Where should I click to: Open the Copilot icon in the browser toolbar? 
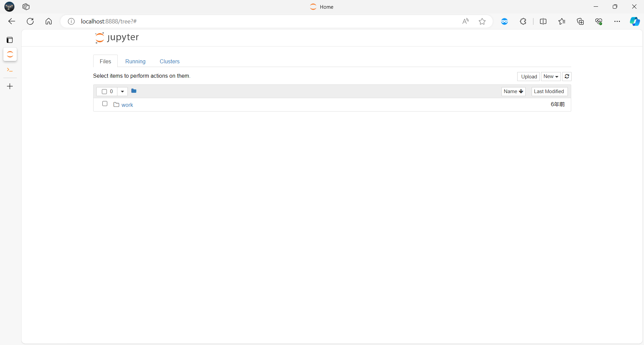pyautogui.click(x=634, y=21)
